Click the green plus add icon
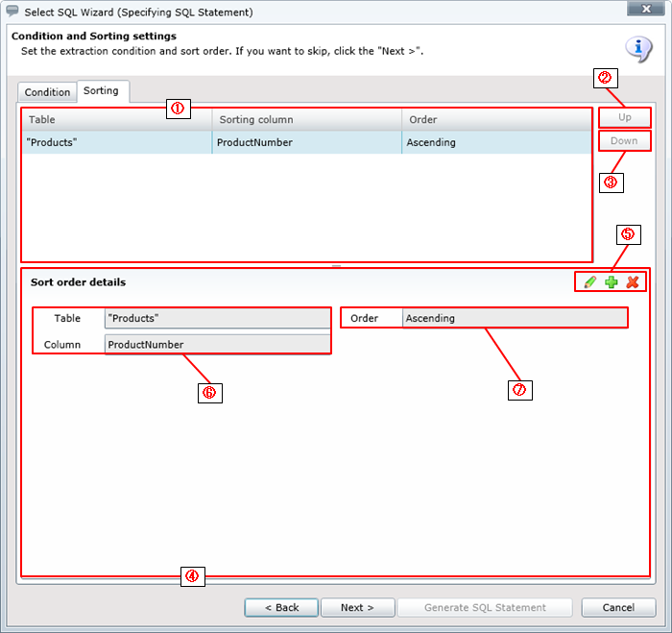This screenshot has width=672, height=633. [x=612, y=281]
